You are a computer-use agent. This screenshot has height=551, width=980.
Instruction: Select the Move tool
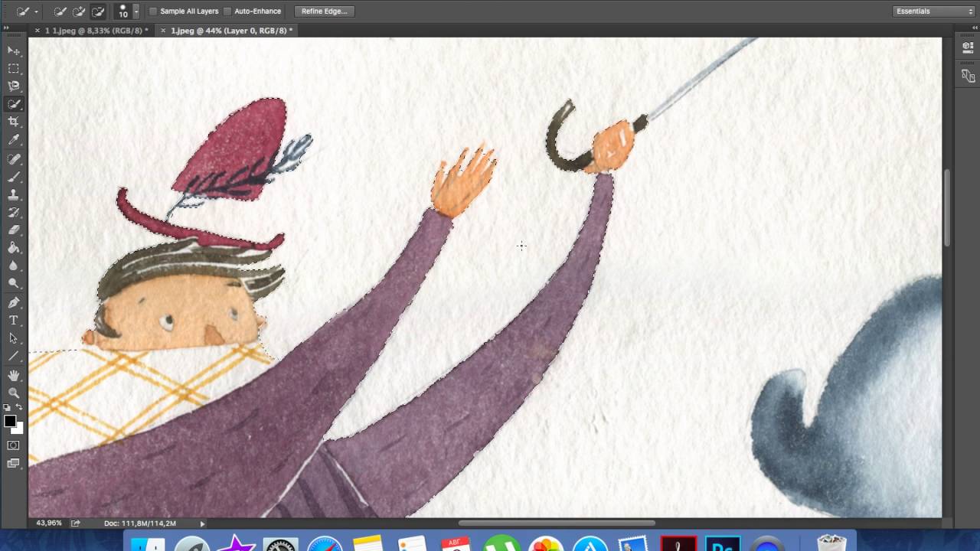(14, 51)
